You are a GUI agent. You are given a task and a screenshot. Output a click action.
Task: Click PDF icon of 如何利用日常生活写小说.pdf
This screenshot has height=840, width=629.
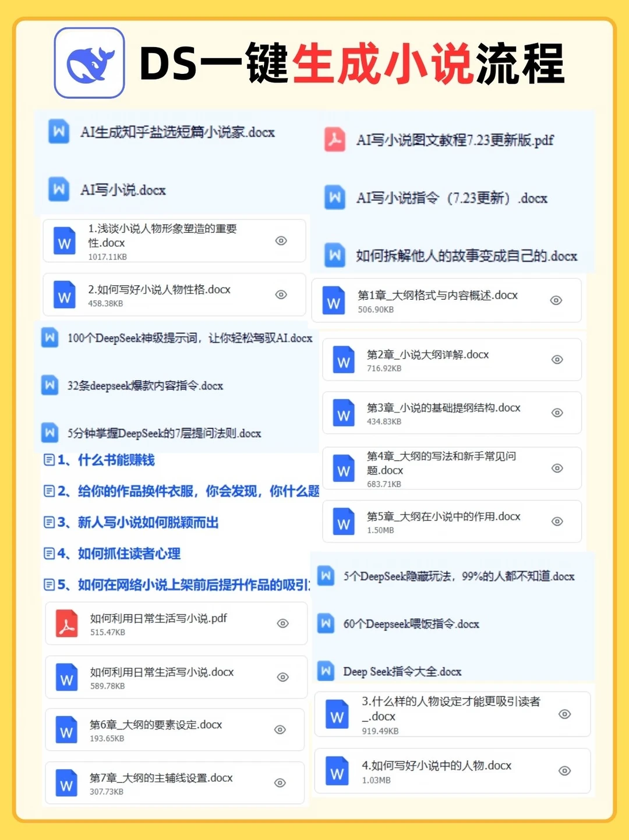point(66,623)
